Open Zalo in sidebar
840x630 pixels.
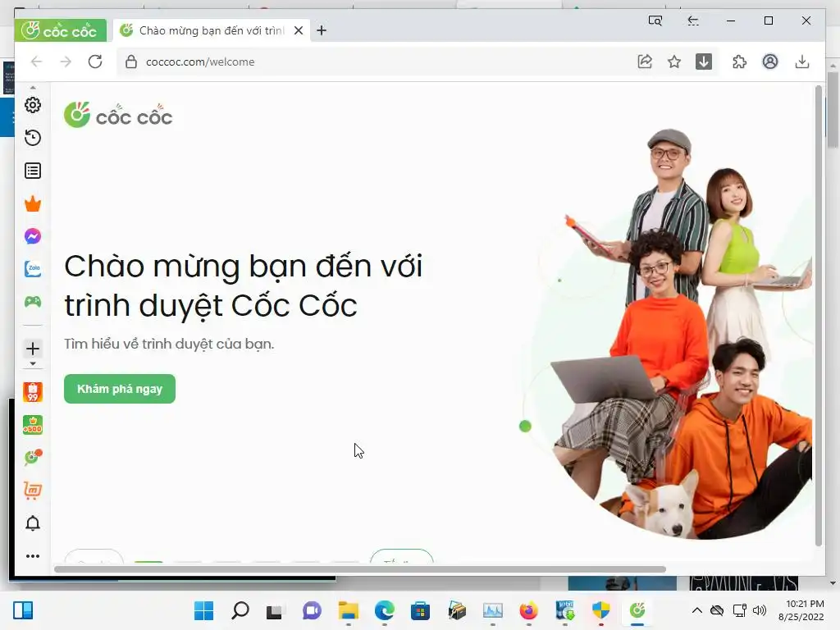point(33,269)
